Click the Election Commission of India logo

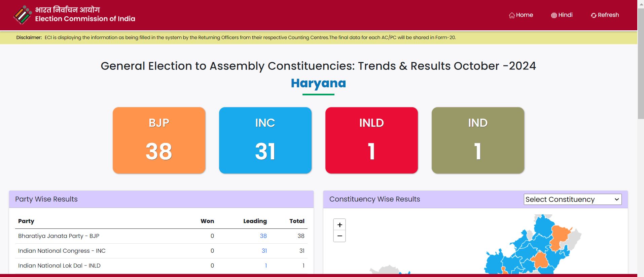[x=22, y=15]
